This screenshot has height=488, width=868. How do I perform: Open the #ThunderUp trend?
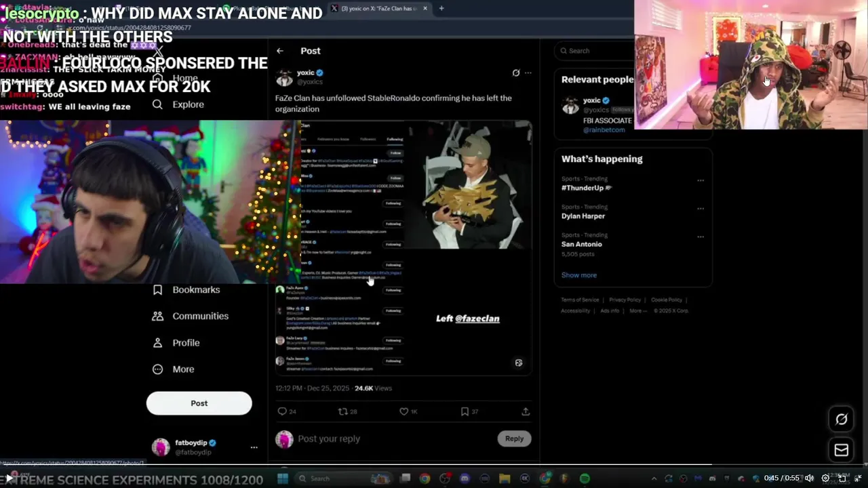[x=587, y=188]
